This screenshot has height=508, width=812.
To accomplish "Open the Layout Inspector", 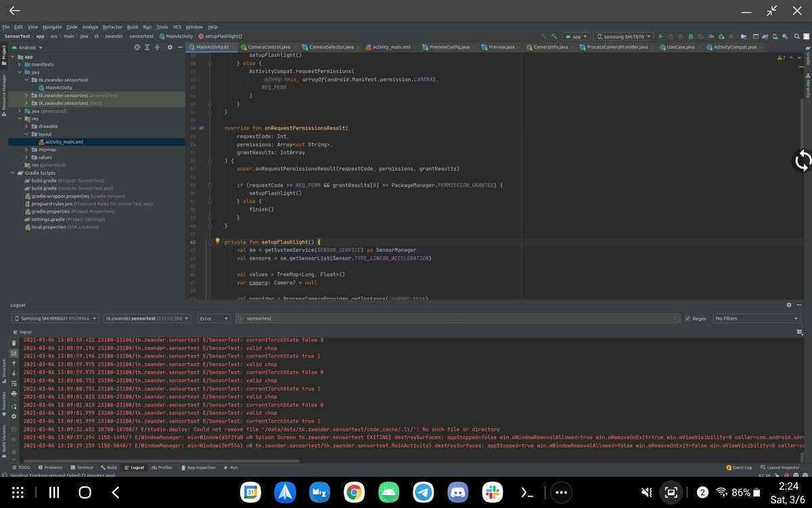I will [x=780, y=467].
